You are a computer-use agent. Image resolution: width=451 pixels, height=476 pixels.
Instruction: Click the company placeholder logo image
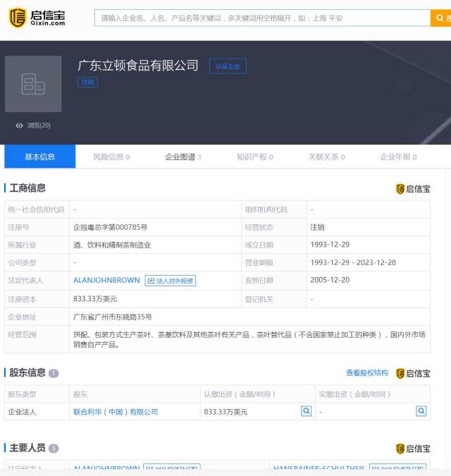(33, 84)
